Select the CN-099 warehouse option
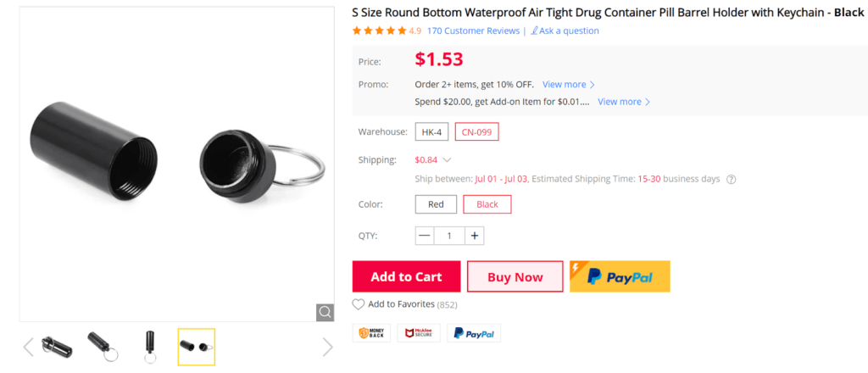Viewport: 868px width, 373px height. (x=476, y=132)
